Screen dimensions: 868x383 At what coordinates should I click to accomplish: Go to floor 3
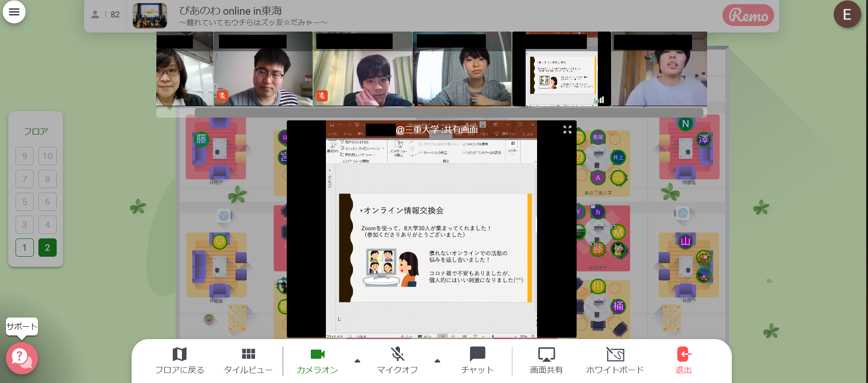pyautogui.click(x=25, y=225)
